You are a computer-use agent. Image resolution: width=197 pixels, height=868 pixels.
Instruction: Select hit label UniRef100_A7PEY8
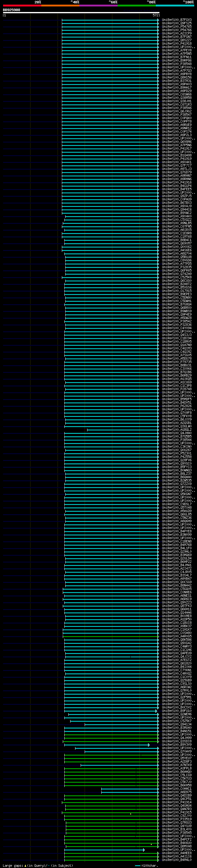177,50
